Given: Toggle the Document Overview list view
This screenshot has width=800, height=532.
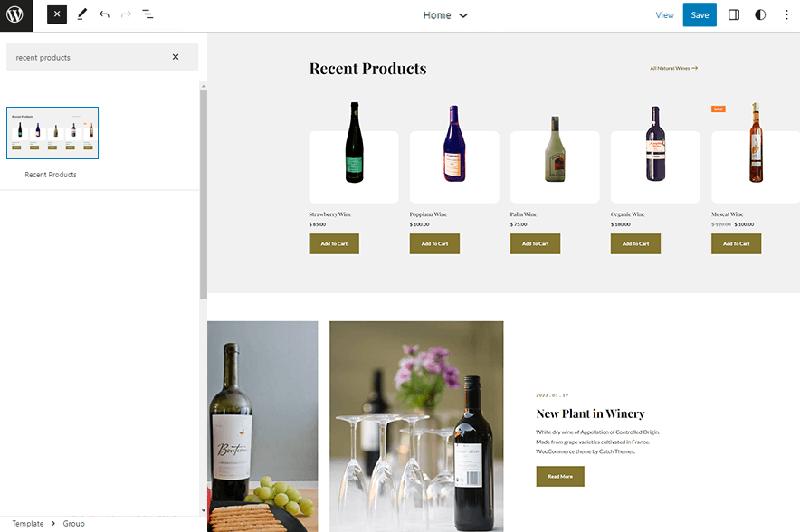Looking at the screenshot, I should tap(148, 14).
